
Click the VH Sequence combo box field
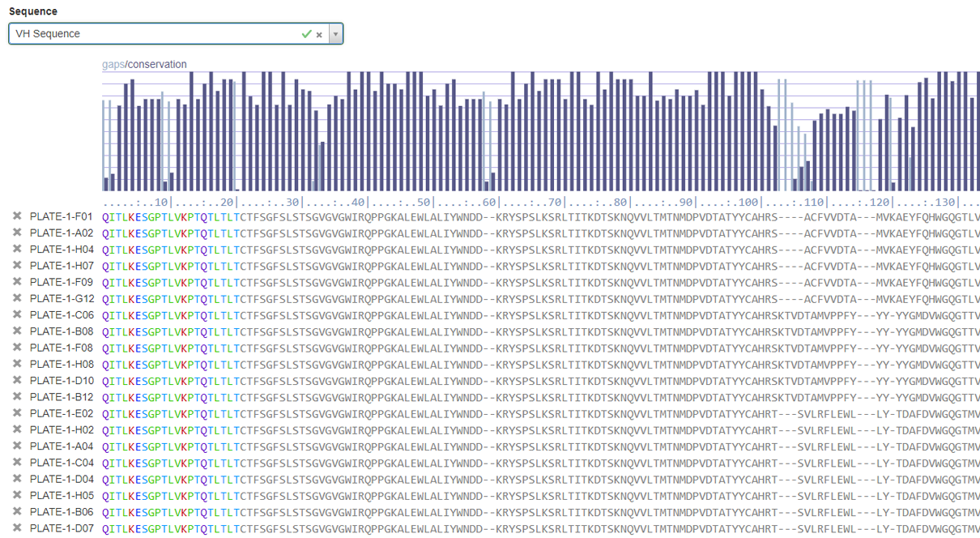[x=154, y=34]
